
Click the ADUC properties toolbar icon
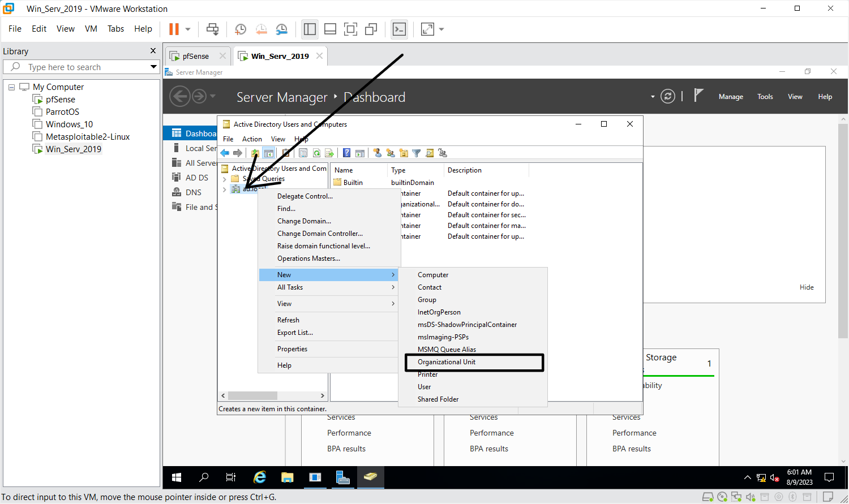coord(303,153)
